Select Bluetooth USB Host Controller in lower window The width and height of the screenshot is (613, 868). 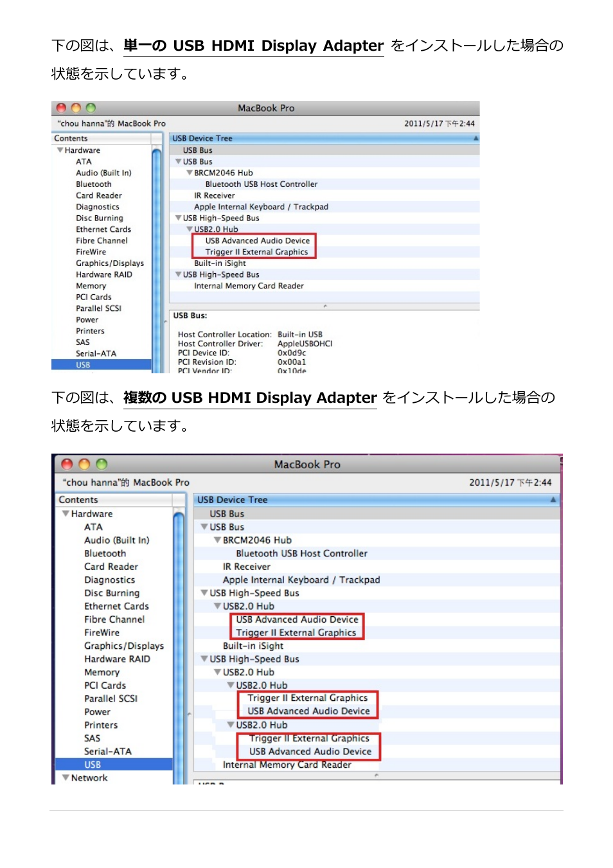pyautogui.click(x=301, y=554)
